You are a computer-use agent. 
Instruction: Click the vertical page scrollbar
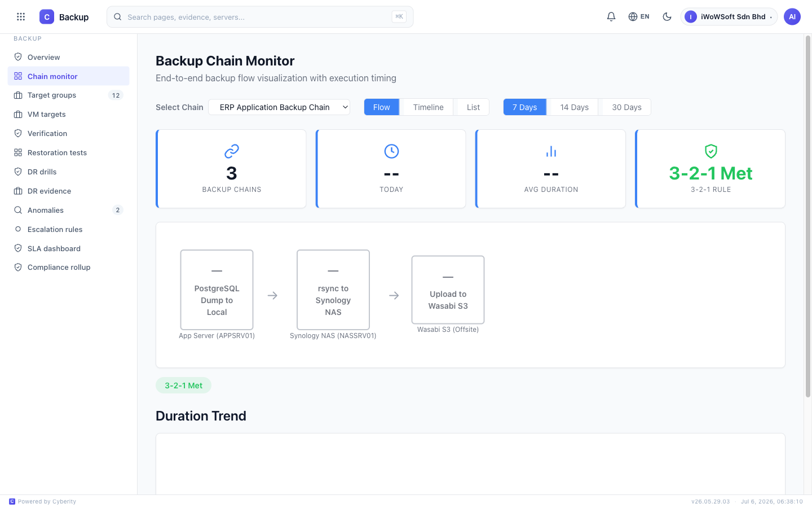click(808, 217)
